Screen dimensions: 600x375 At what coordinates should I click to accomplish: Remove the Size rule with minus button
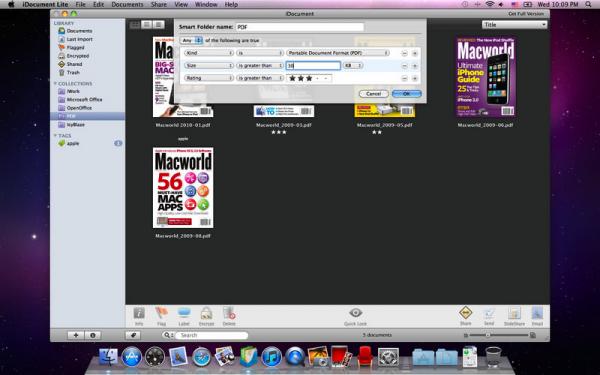click(404, 66)
